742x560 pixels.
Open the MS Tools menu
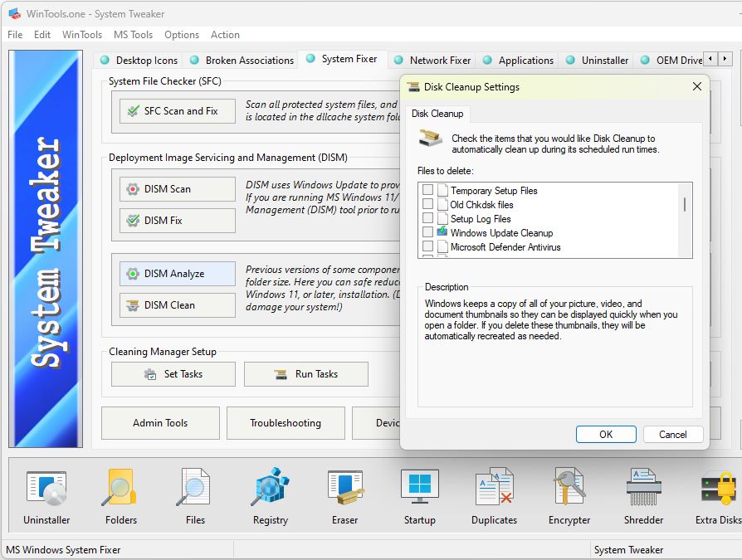point(133,35)
